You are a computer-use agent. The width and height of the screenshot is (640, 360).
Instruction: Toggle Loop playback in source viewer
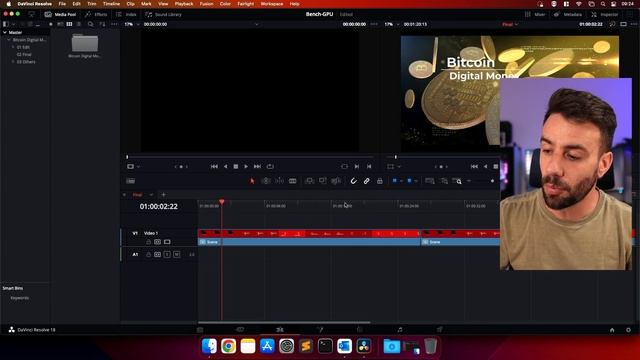click(x=270, y=167)
